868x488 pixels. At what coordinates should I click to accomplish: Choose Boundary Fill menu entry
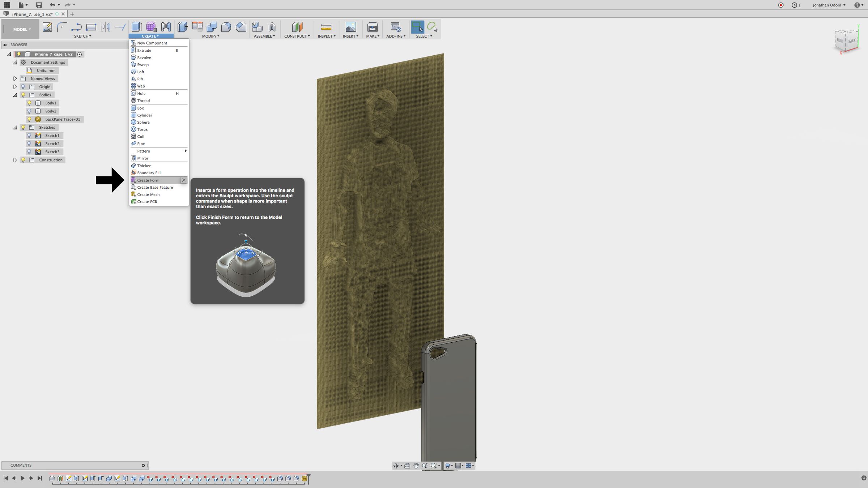149,173
